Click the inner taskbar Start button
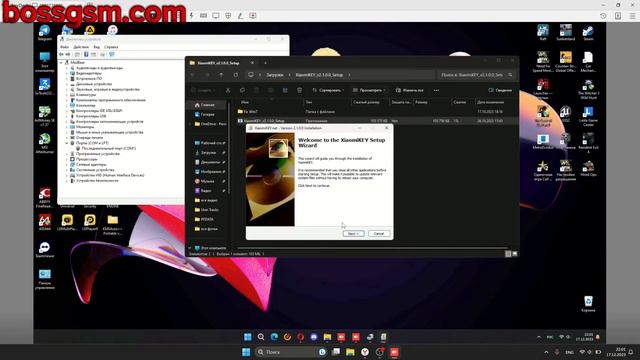 click(x=247, y=337)
